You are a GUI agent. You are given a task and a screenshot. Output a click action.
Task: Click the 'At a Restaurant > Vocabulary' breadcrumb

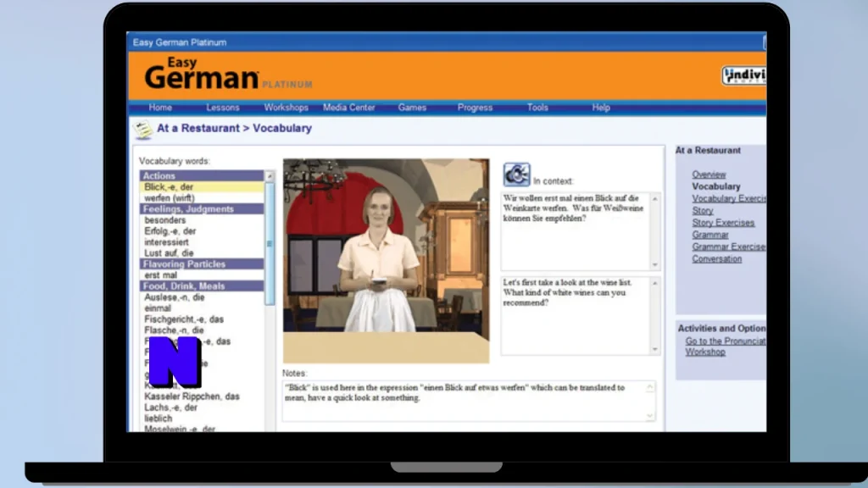tap(234, 129)
